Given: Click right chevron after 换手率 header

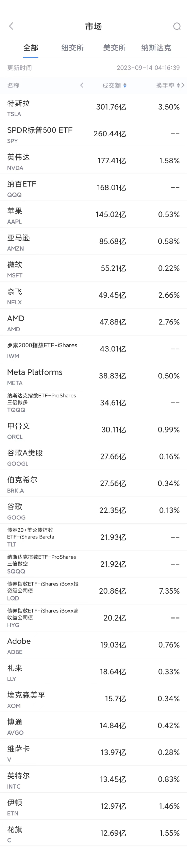Looking at the screenshot, I should tap(183, 85).
